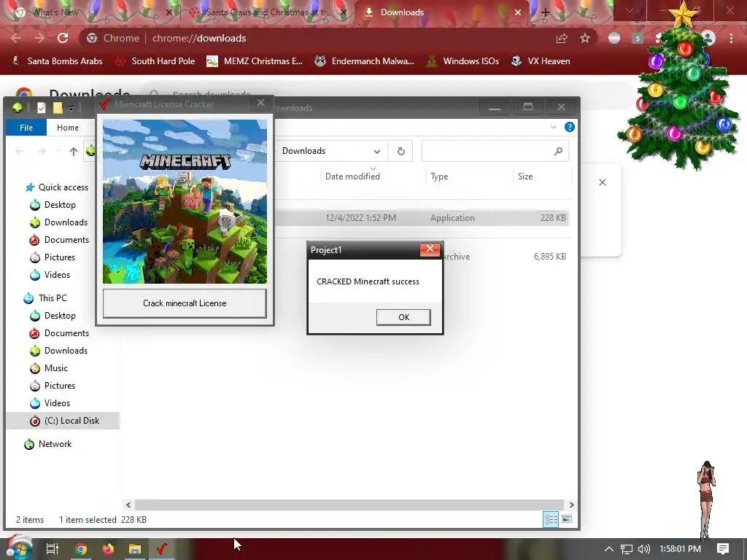Expand the Explorer ribbon chevron

pos(554,127)
